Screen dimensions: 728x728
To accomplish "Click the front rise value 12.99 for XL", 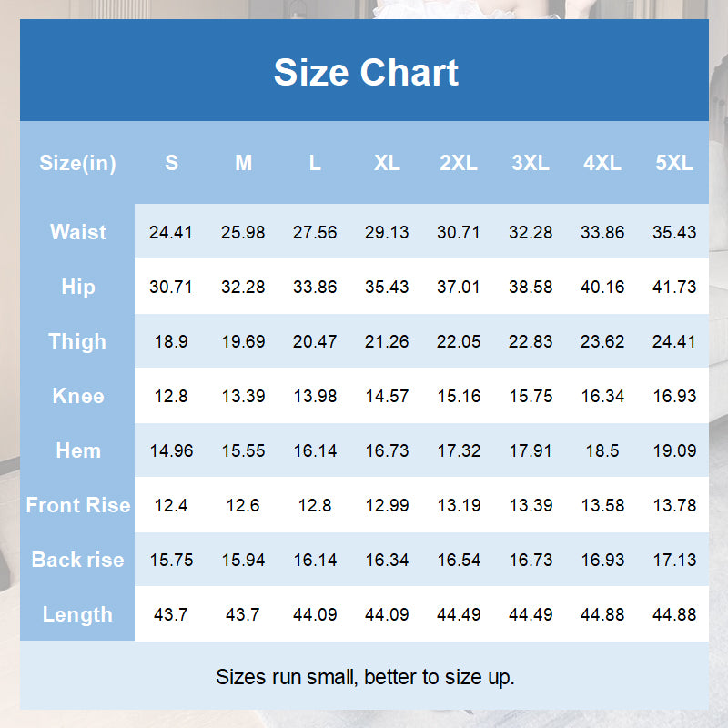I will [x=387, y=505].
